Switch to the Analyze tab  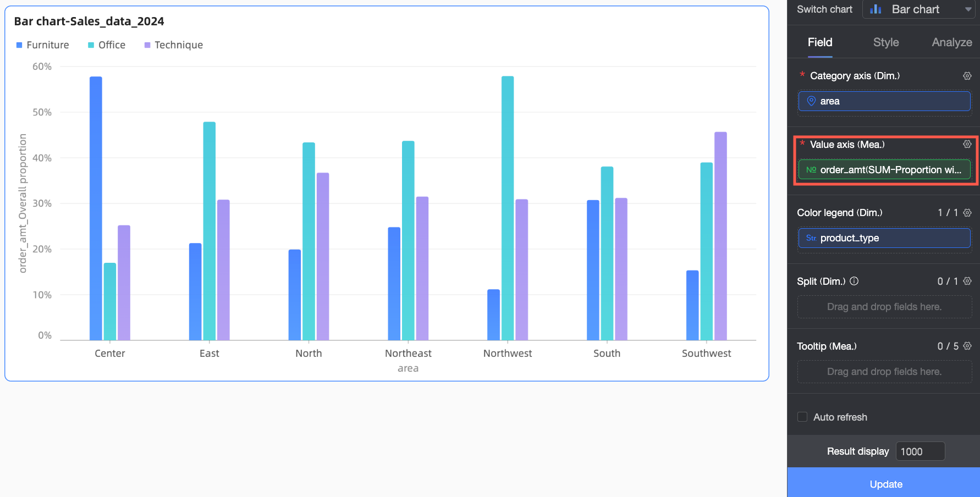click(952, 42)
